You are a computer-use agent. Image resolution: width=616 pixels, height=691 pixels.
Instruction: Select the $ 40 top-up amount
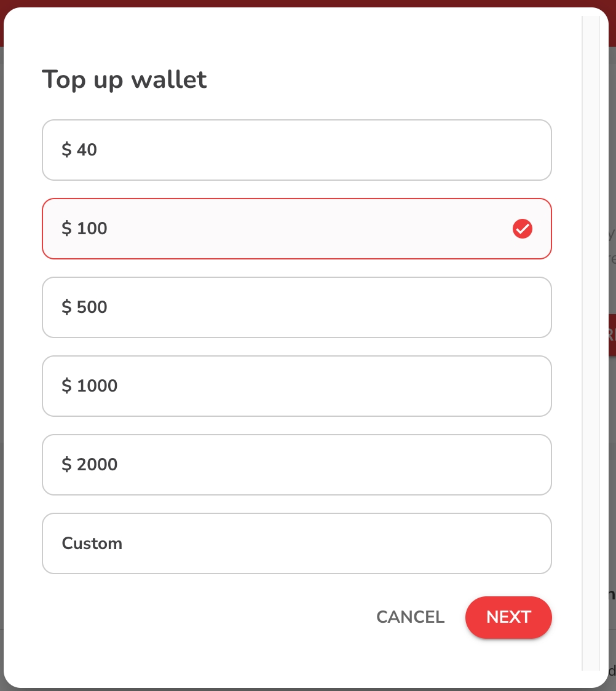pyautogui.click(x=296, y=150)
